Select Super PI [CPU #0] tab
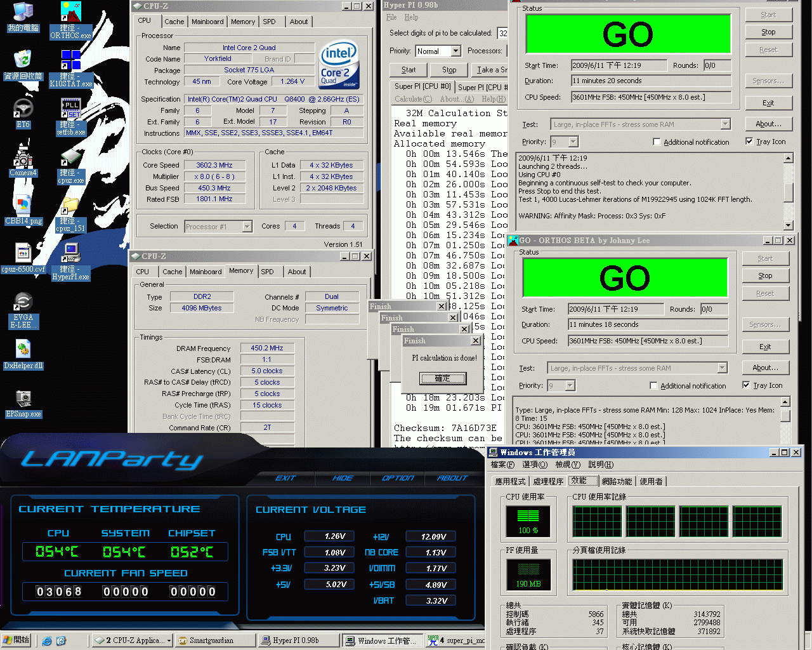 [x=422, y=86]
